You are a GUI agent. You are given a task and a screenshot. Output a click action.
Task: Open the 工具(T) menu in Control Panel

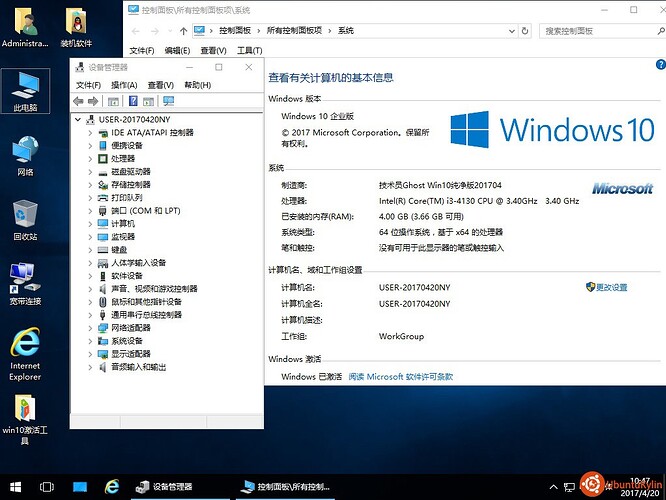tap(249, 51)
